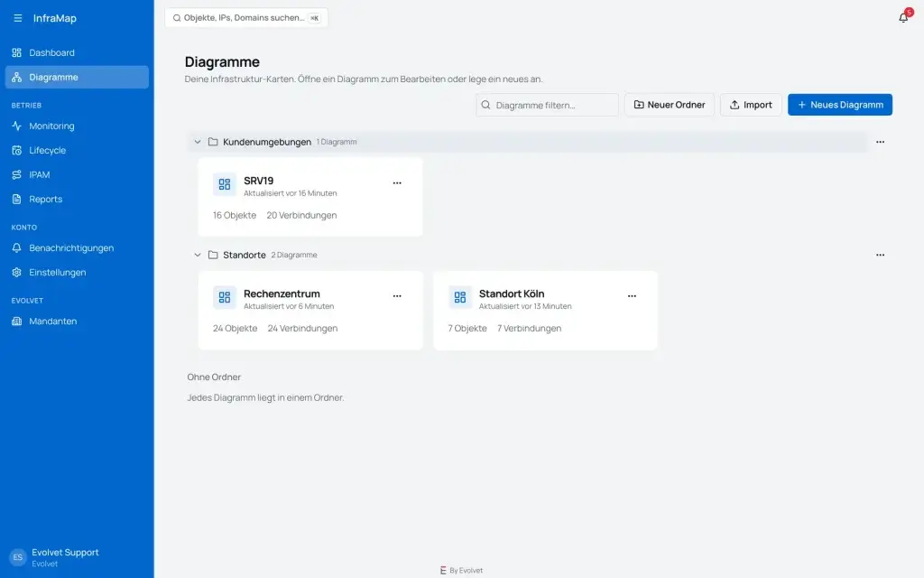Click the Reports document icon
The width and height of the screenshot is (924, 578).
[16, 199]
